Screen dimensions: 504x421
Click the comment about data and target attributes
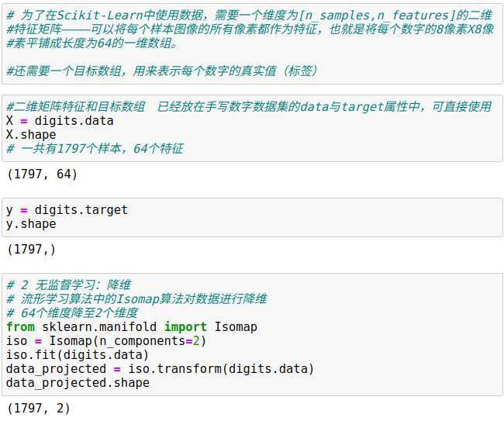[x=249, y=107]
